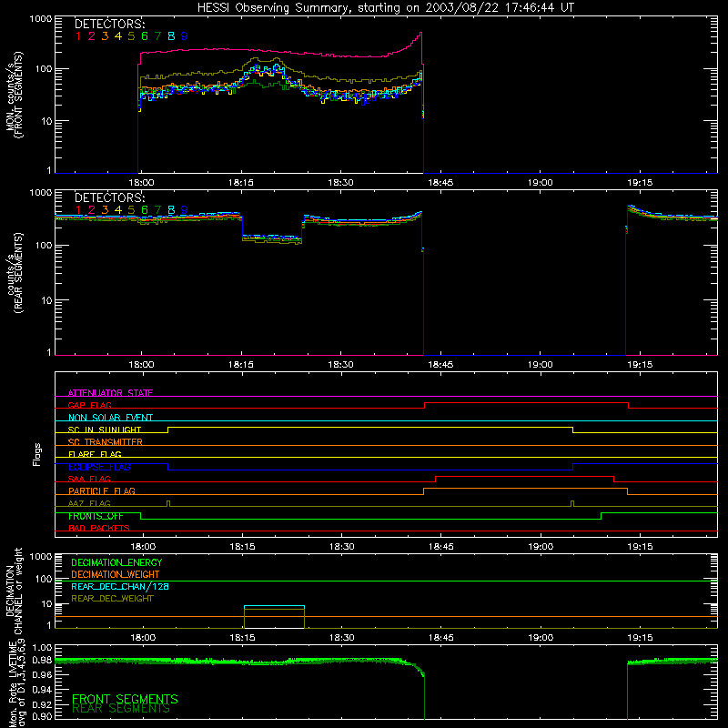Click the 1000 value on front-segments y-axis
Image resolution: width=728 pixels, height=728 pixels.
pos(41,19)
